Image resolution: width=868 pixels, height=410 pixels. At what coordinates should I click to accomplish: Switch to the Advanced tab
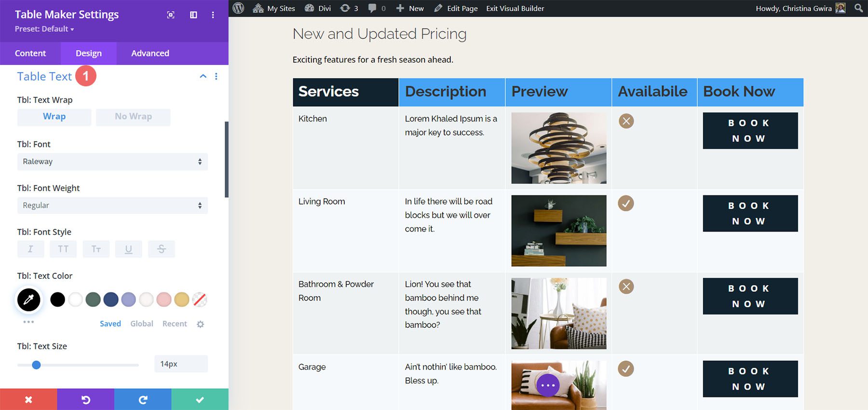[x=150, y=53]
